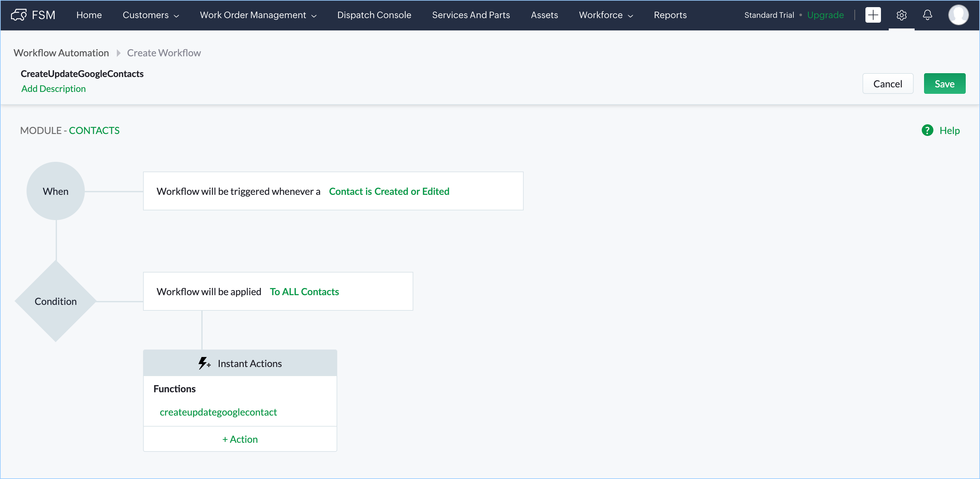Click the breadcrumb arrow separator

click(x=118, y=53)
